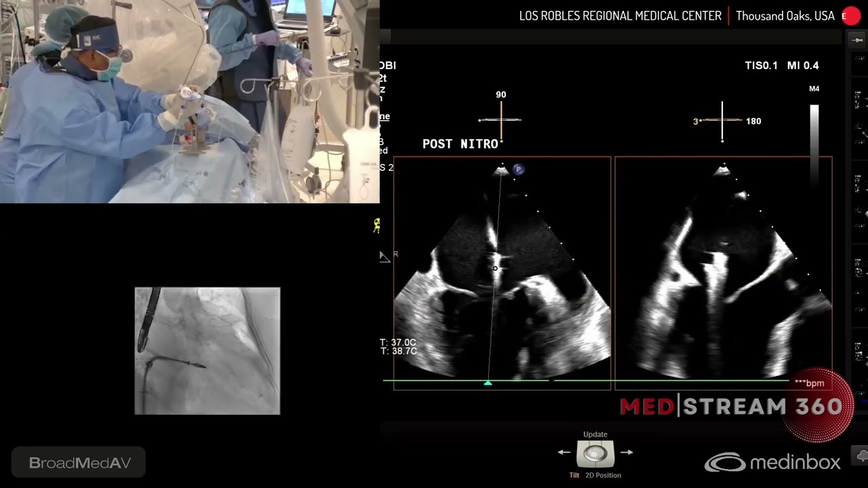Click the BroadMedAV logo

click(x=79, y=463)
